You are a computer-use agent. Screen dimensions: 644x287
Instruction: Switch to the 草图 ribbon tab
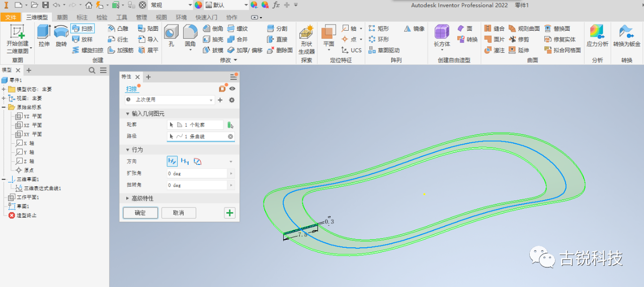pos(62,17)
